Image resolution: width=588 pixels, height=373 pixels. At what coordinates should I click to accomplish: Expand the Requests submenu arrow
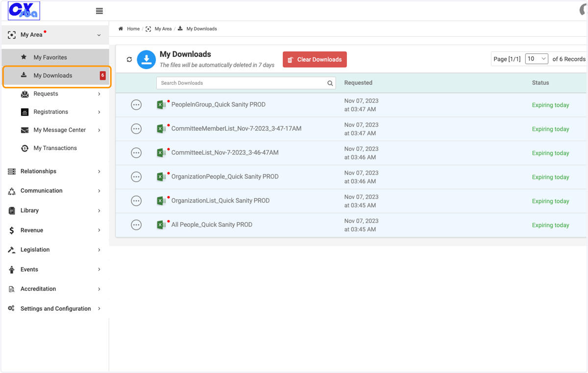[99, 94]
